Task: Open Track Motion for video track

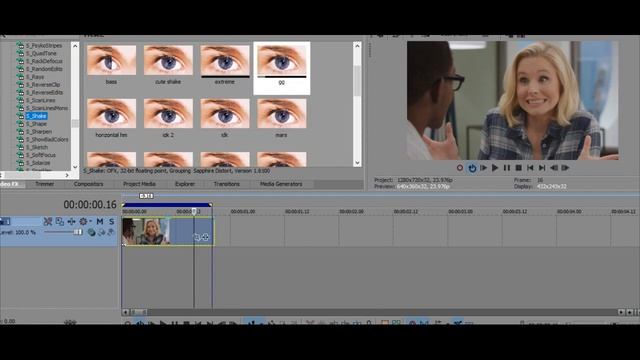Action: point(71,221)
